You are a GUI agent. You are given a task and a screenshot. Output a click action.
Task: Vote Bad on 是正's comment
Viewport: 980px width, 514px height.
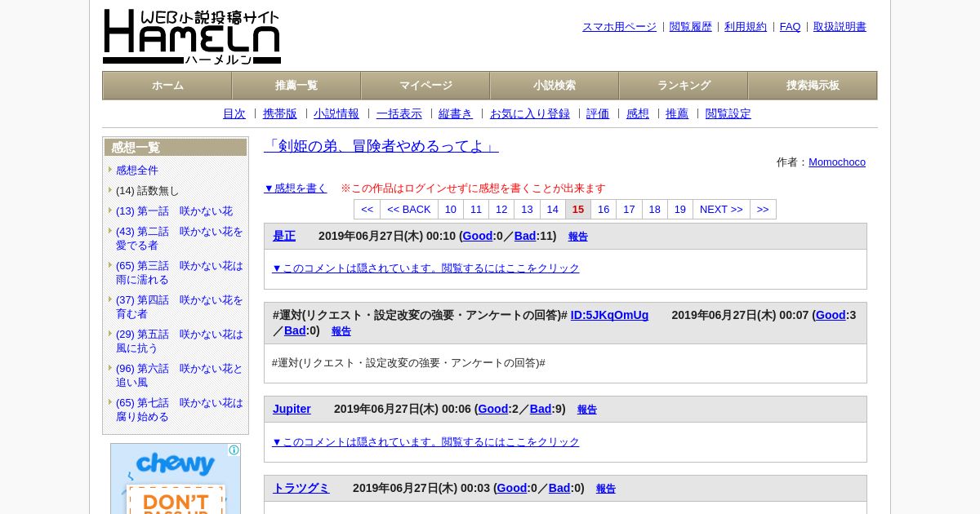(525, 236)
